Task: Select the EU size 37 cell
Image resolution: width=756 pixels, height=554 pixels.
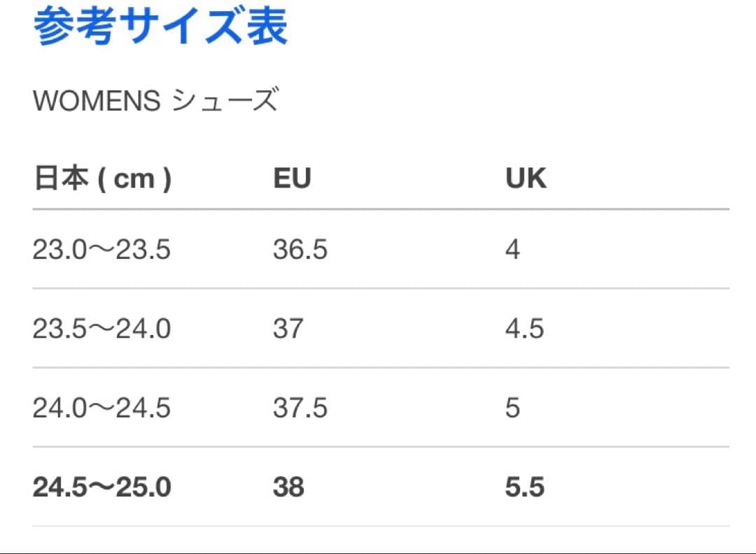Action: 288,329
